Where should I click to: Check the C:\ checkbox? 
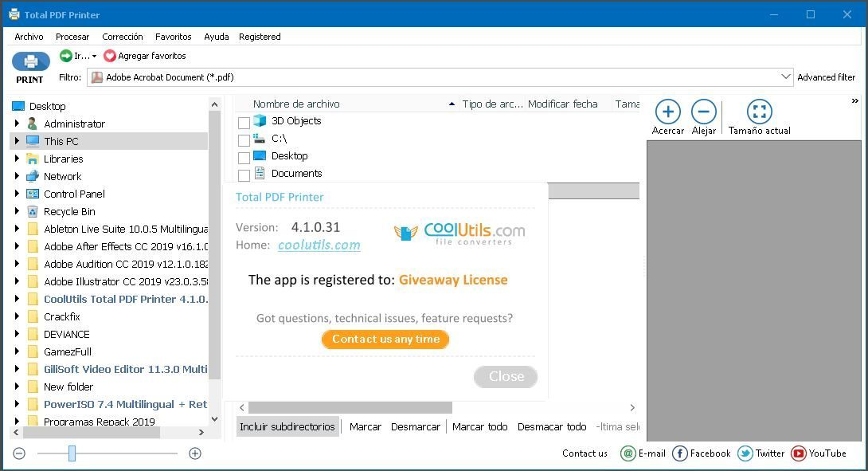tap(244, 140)
